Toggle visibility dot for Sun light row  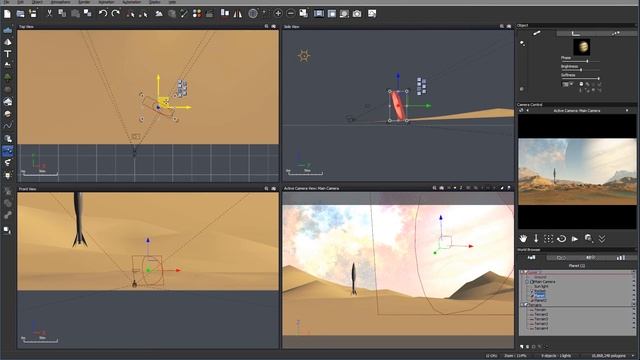[633, 286]
